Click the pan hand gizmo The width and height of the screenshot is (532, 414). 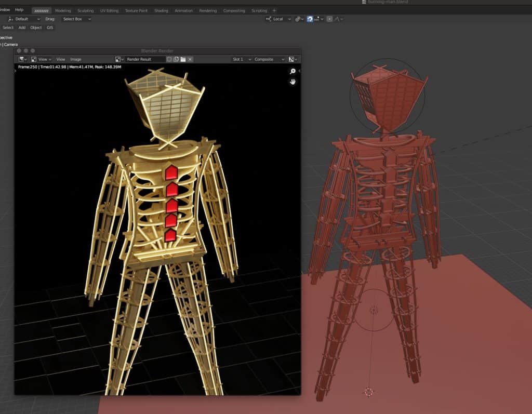[292, 82]
